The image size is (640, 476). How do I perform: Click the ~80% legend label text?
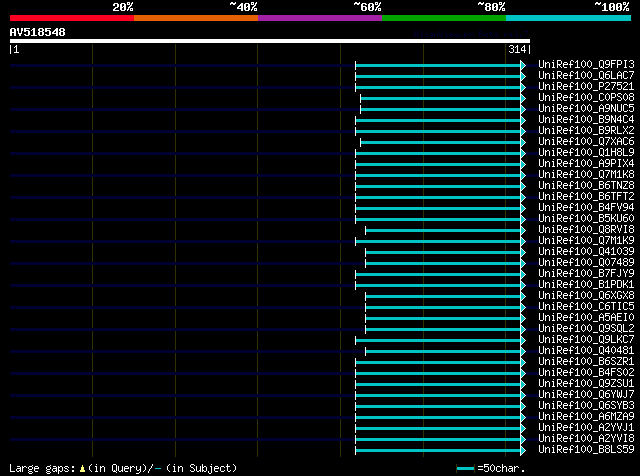491,7
